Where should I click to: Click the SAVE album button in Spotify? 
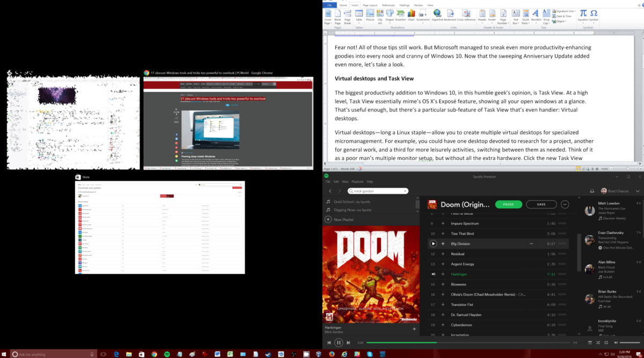tap(541, 204)
